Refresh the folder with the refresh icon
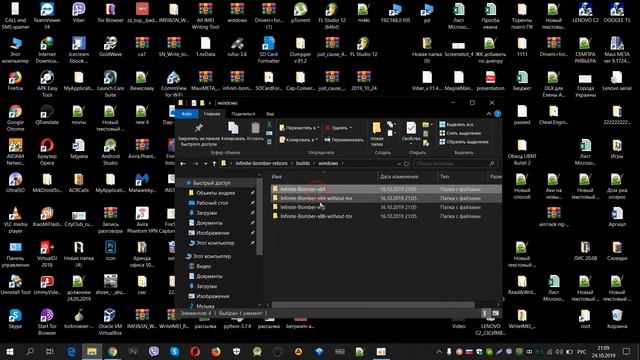640x360 pixels. tap(407, 164)
